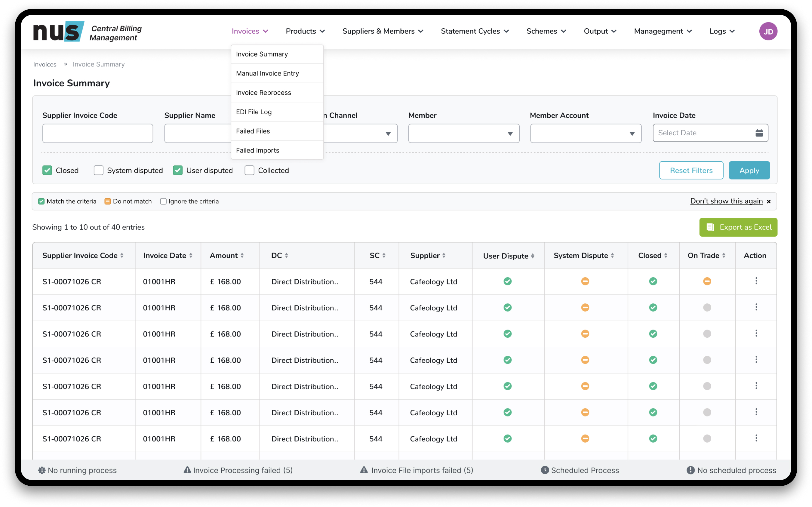This screenshot has width=812, height=507.
Task: Click No running process gear icon
Action: click(x=42, y=470)
